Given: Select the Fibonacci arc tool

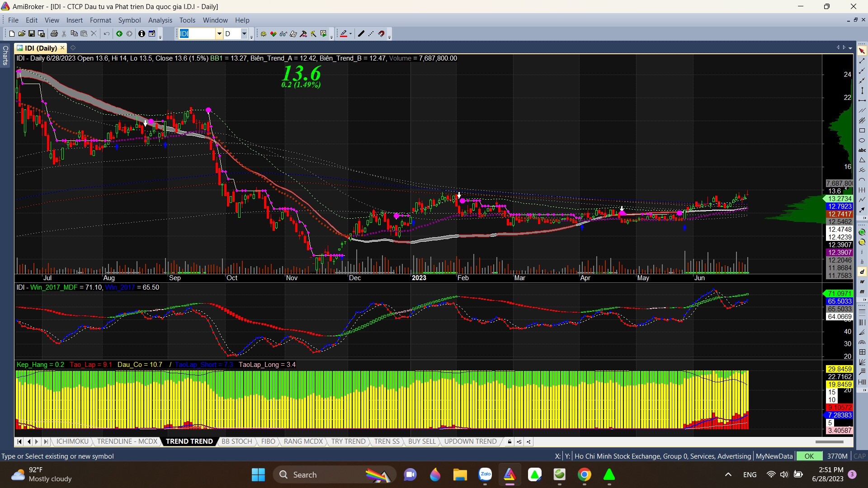Looking at the screenshot, I should (862, 342).
